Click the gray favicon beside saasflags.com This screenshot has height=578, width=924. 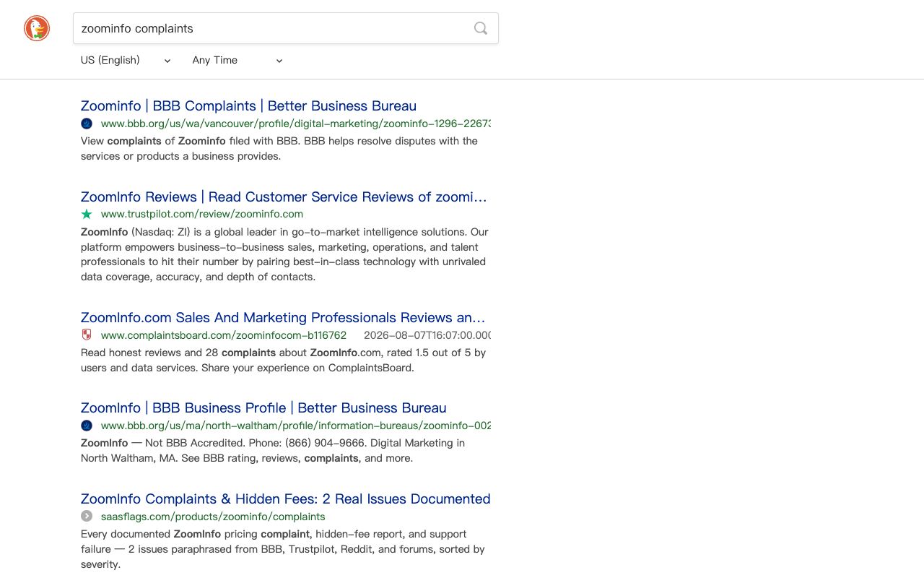click(x=87, y=516)
